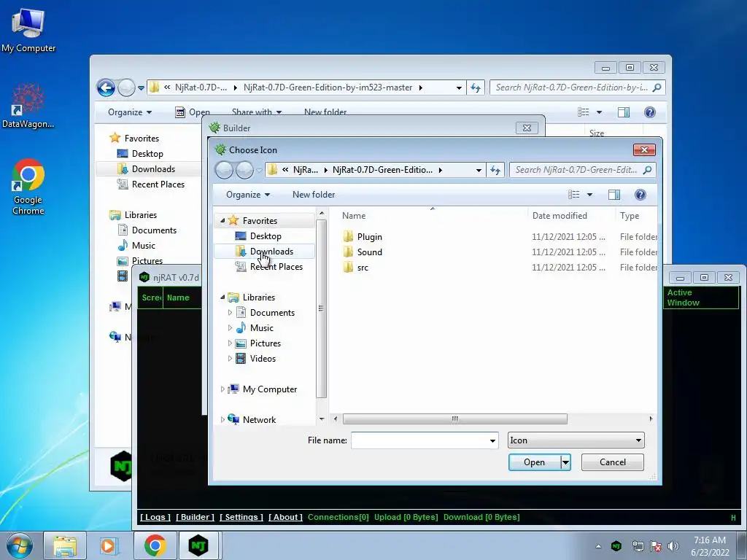The height and width of the screenshot is (560, 747).
Task: Collapse Favorites in Choose Icon dialog tree
Action: click(x=222, y=220)
